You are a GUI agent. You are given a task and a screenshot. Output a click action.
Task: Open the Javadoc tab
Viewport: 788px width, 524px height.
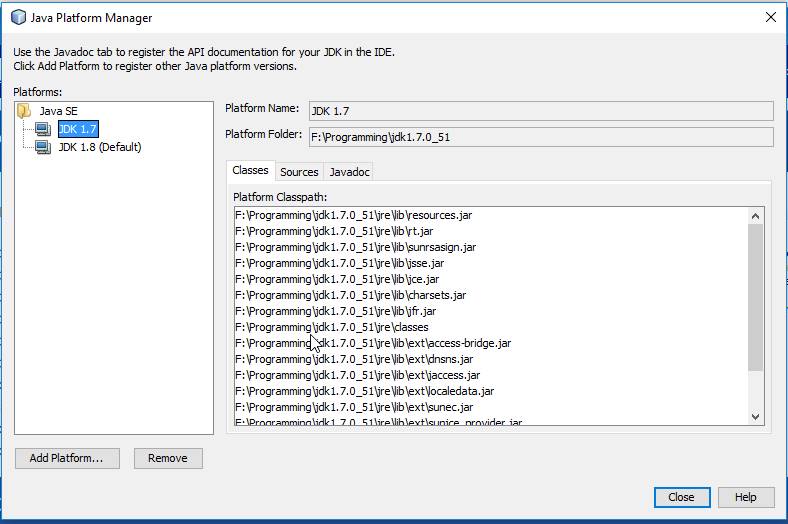pos(349,172)
